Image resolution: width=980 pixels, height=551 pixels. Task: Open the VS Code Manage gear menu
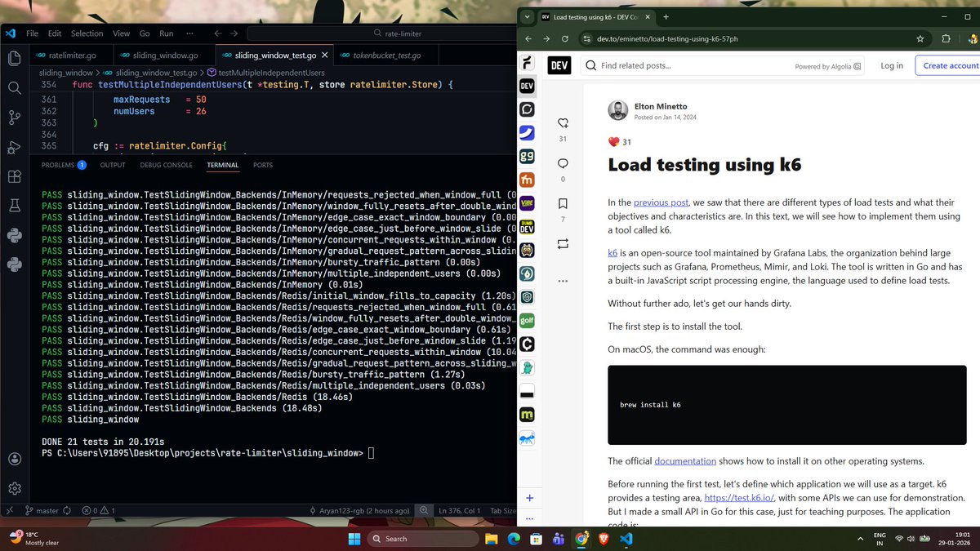(14, 488)
